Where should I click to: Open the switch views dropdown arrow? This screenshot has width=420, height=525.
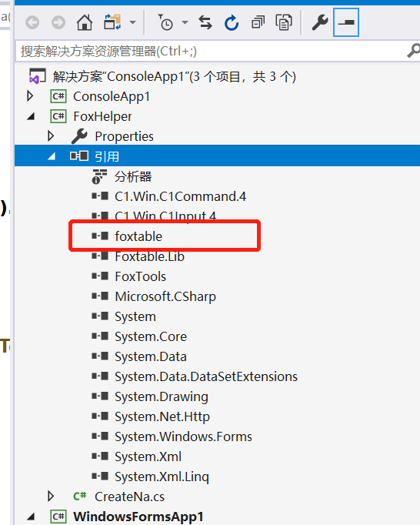coord(133,23)
